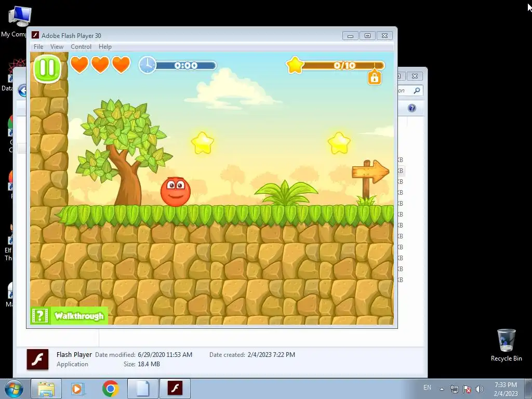Click the third orange heart life
The height and width of the screenshot is (399, 532).
(121, 64)
